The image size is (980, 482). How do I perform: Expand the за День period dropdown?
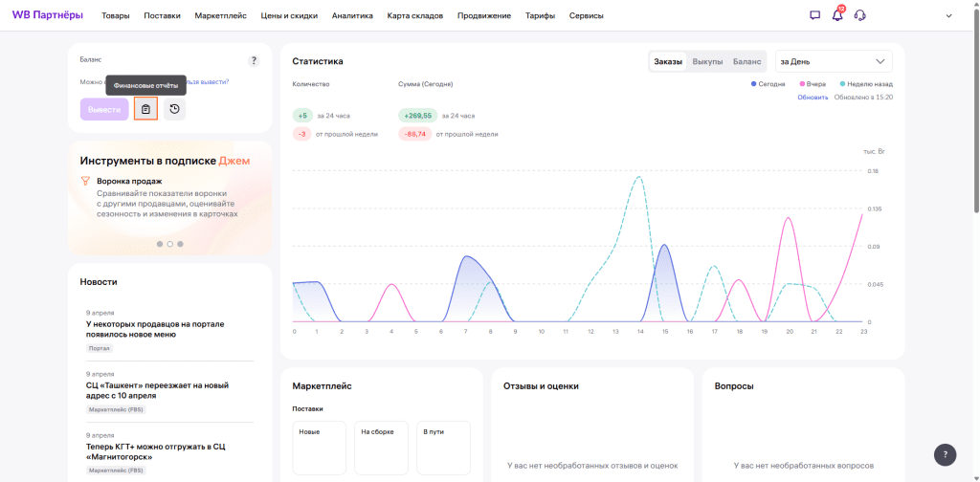834,61
